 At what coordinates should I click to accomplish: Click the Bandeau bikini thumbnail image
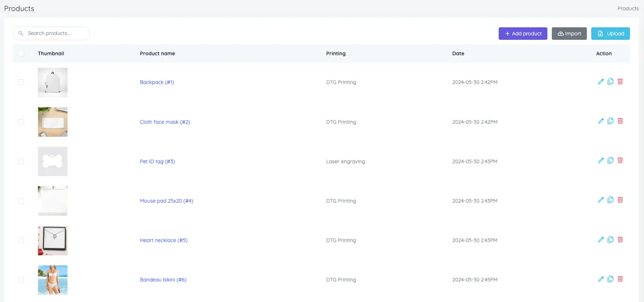(53, 280)
